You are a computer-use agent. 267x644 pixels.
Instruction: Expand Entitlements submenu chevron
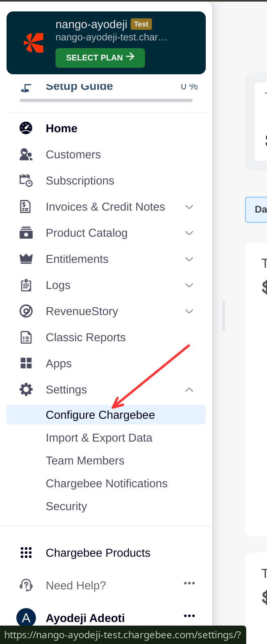189,259
